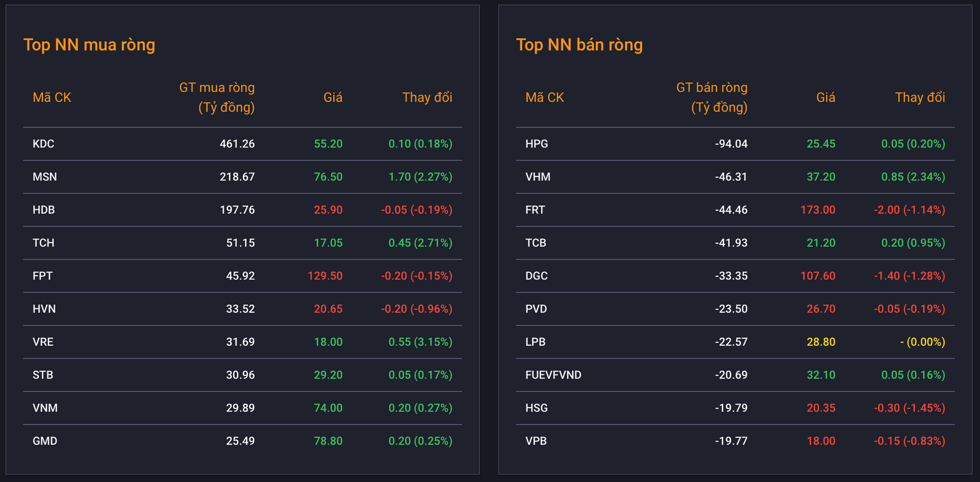Click the VRE ticker code
The width and height of the screenshot is (980, 482).
click(43, 342)
